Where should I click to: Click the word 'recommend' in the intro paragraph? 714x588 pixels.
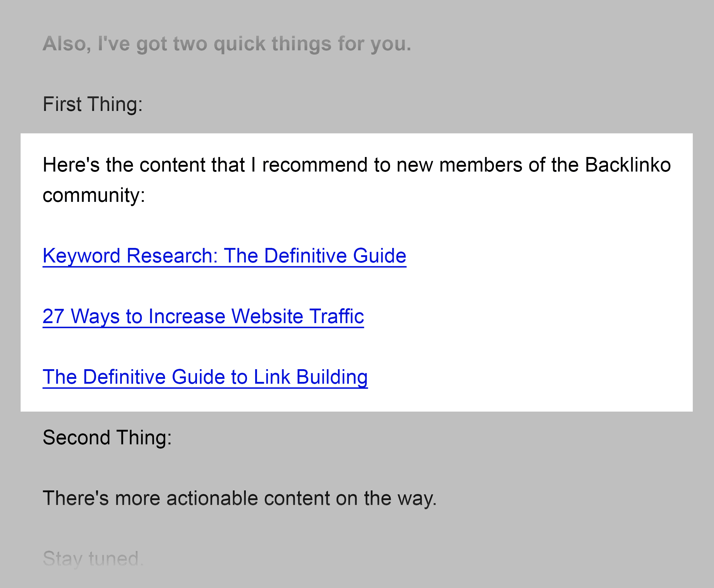[315, 165]
